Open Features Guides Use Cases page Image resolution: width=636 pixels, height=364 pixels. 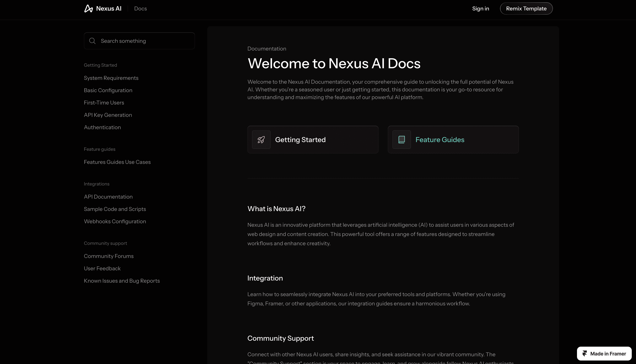click(117, 162)
